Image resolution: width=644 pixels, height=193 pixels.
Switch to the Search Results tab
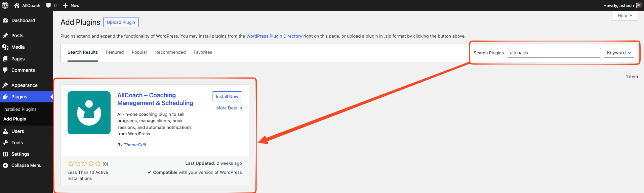83,52
